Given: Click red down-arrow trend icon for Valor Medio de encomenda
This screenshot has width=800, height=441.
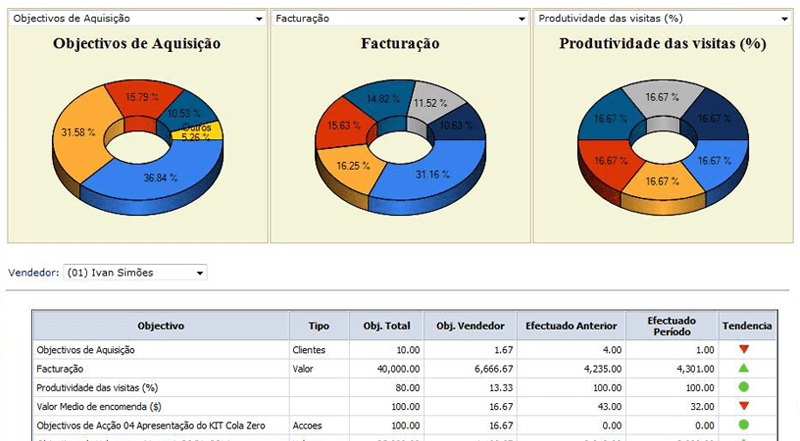Looking at the screenshot, I should (x=744, y=405).
